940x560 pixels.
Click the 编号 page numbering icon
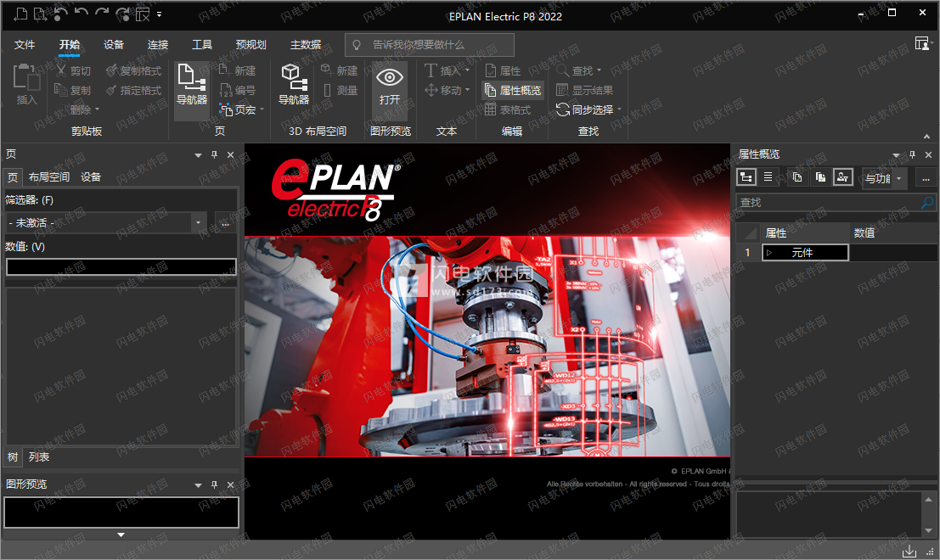pos(225,90)
